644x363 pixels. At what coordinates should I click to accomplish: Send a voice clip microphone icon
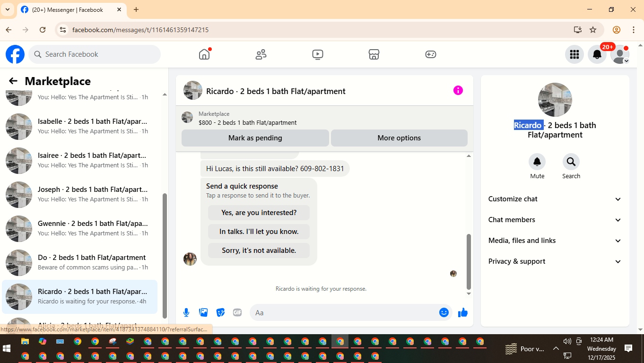tap(186, 312)
